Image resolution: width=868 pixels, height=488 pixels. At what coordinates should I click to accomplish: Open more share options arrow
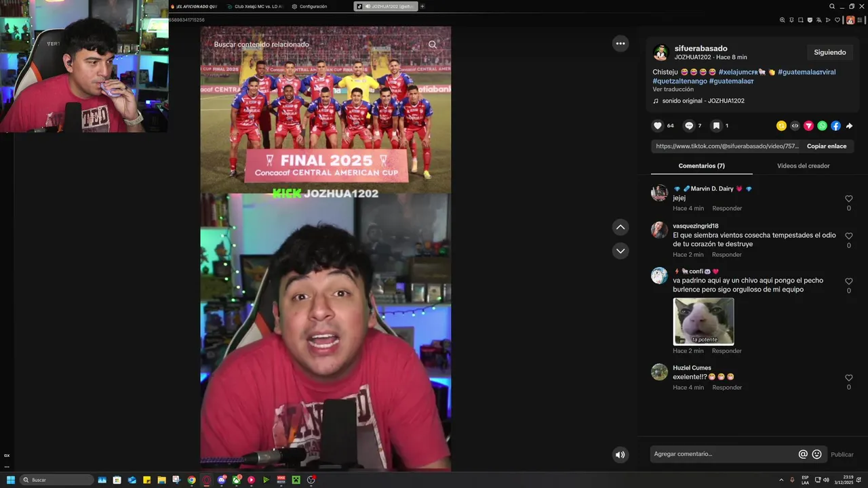pyautogui.click(x=849, y=126)
